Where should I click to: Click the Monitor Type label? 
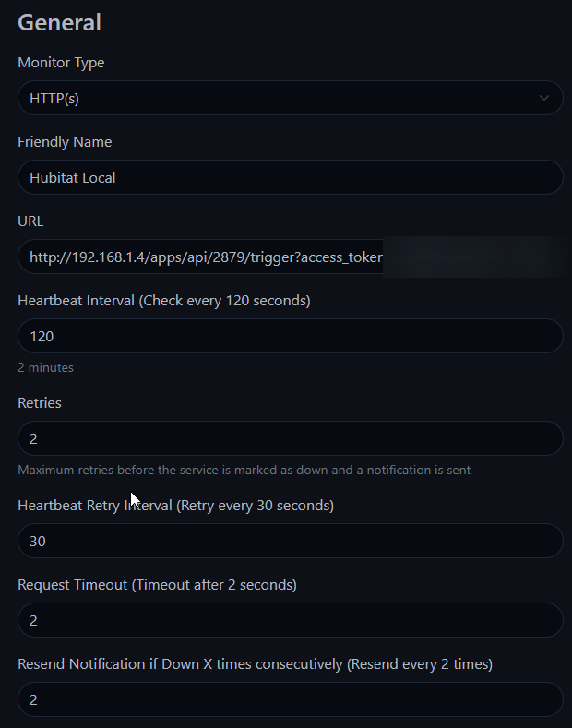pyautogui.click(x=61, y=63)
